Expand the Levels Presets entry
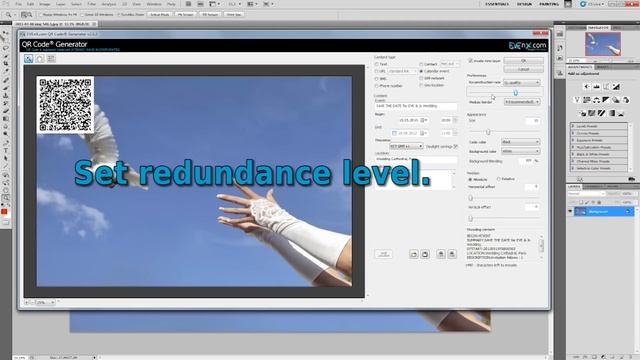This screenshot has height=360, width=640. tap(573, 127)
